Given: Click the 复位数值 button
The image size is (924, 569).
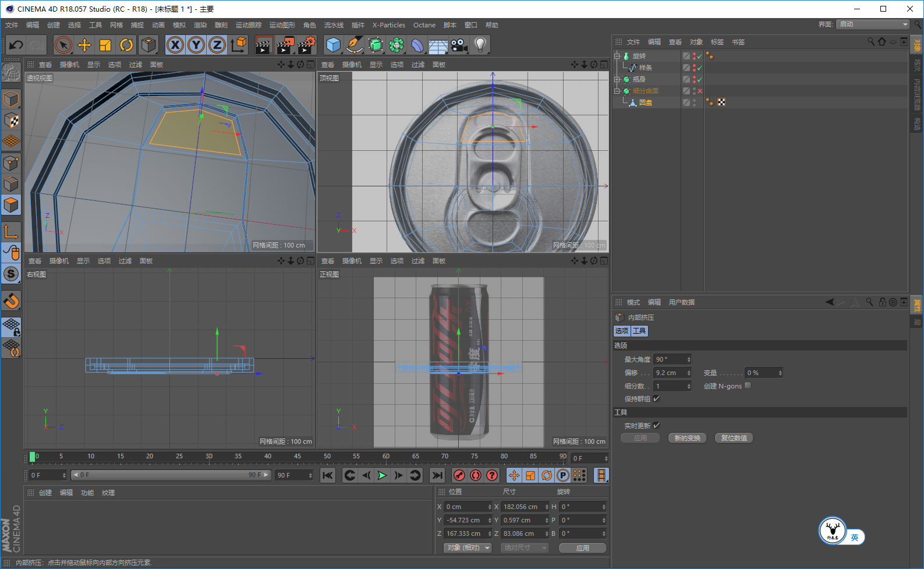Looking at the screenshot, I should [x=734, y=438].
